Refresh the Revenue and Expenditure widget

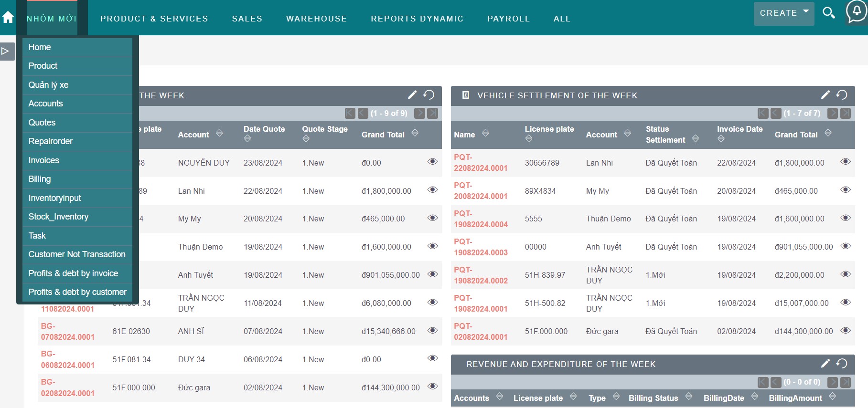[842, 364]
